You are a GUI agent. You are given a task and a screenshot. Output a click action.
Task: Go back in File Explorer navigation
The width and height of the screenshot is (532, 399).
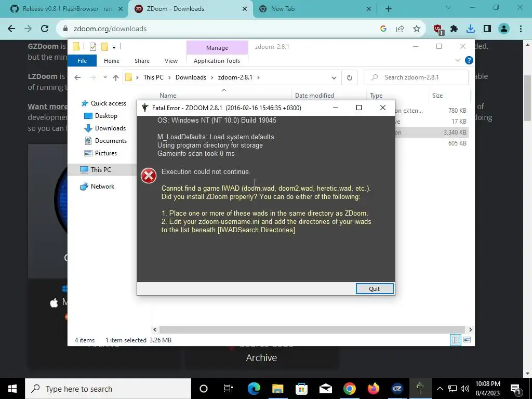click(x=77, y=77)
